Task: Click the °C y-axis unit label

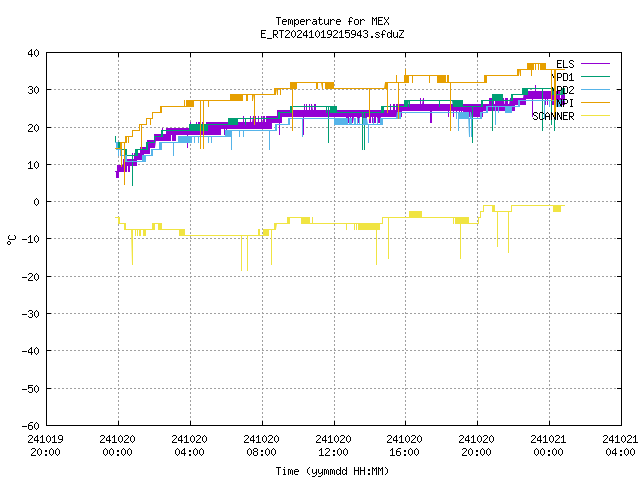Action: point(11,240)
